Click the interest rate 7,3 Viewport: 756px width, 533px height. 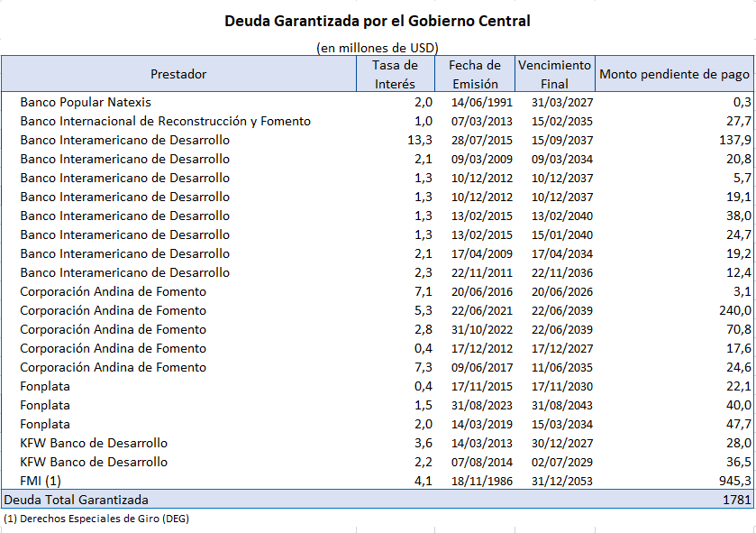click(424, 367)
